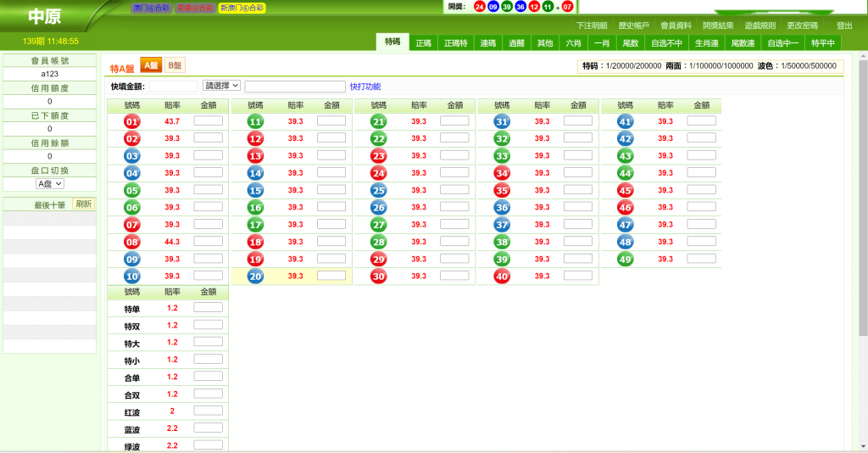Click the red number 35 ball
The height and width of the screenshot is (453, 868).
[502, 191]
